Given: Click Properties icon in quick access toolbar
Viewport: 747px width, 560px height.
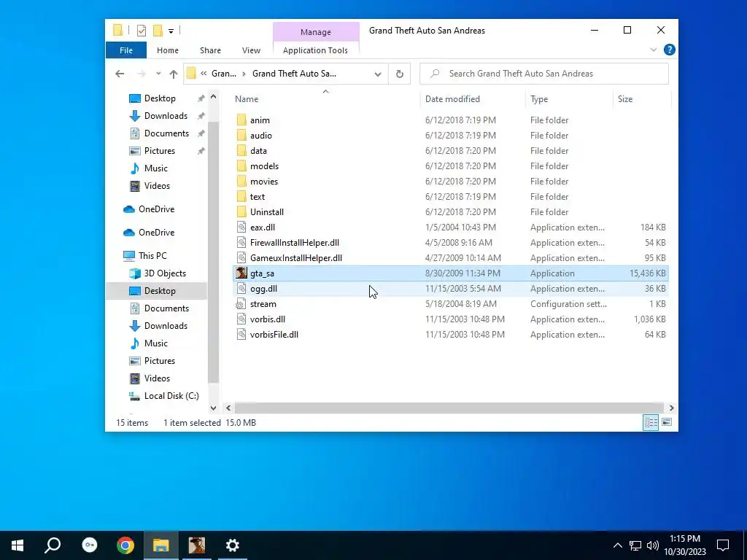Looking at the screenshot, I should point(141,31).
